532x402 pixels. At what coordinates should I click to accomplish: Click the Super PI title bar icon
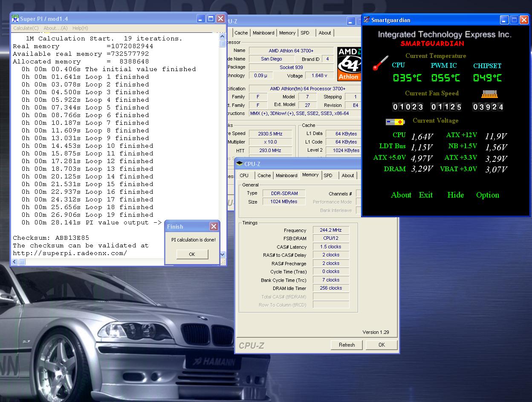click(15, 19)
